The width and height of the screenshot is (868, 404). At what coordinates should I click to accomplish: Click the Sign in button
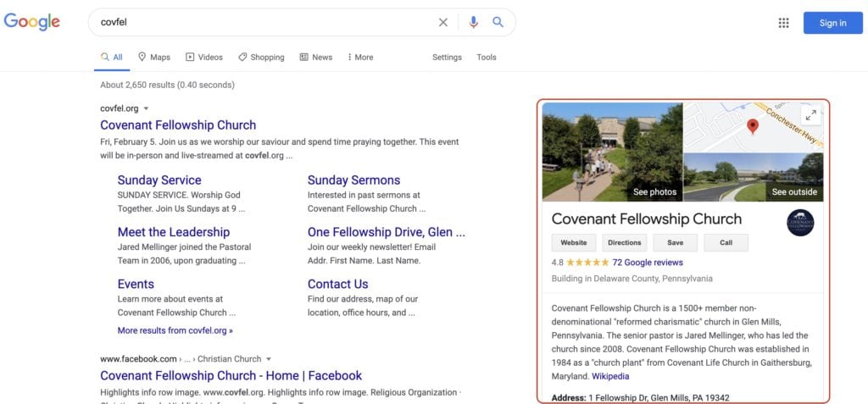pos(833,23)
